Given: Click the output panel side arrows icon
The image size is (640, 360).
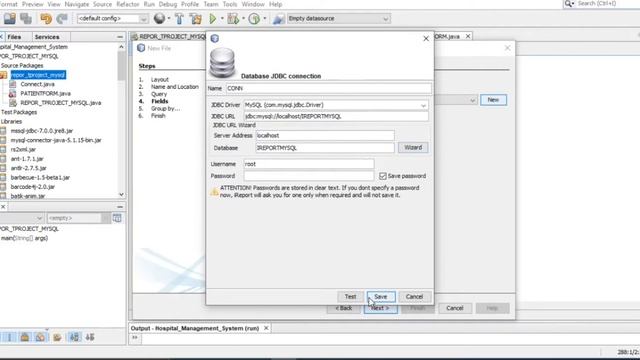Looking at the screenshot, I should coord(135,338).
